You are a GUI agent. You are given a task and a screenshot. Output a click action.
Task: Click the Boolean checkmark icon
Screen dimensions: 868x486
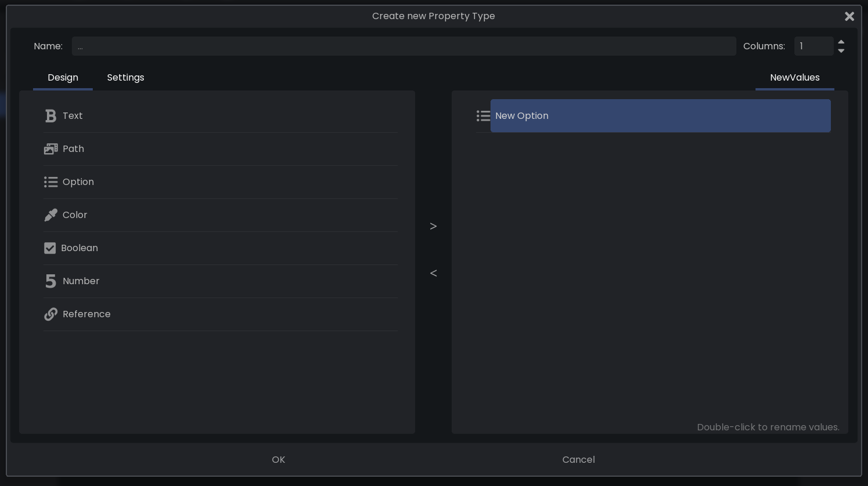pyautogui.click(x=50, y=248)
